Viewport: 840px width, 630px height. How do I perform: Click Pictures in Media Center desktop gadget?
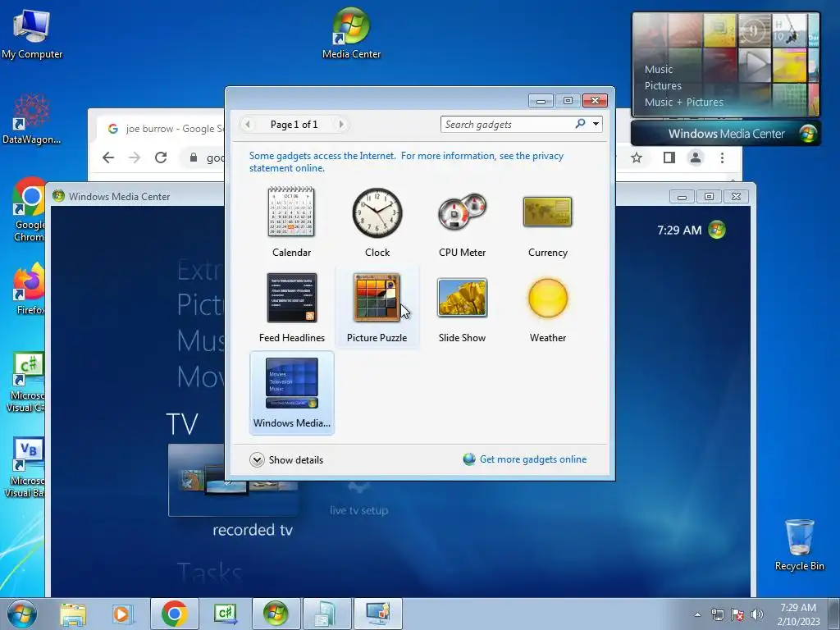click(x=663, y=85)
